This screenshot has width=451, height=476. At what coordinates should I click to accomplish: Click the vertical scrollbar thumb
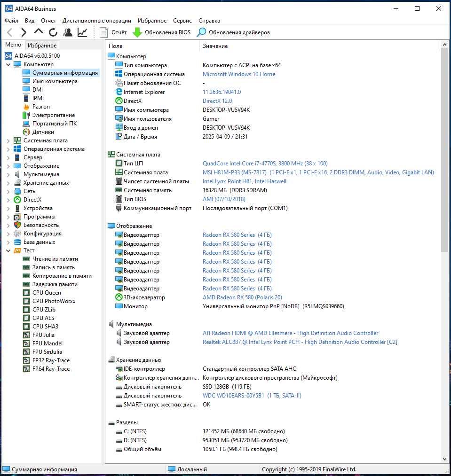click(x=444, y=150)
